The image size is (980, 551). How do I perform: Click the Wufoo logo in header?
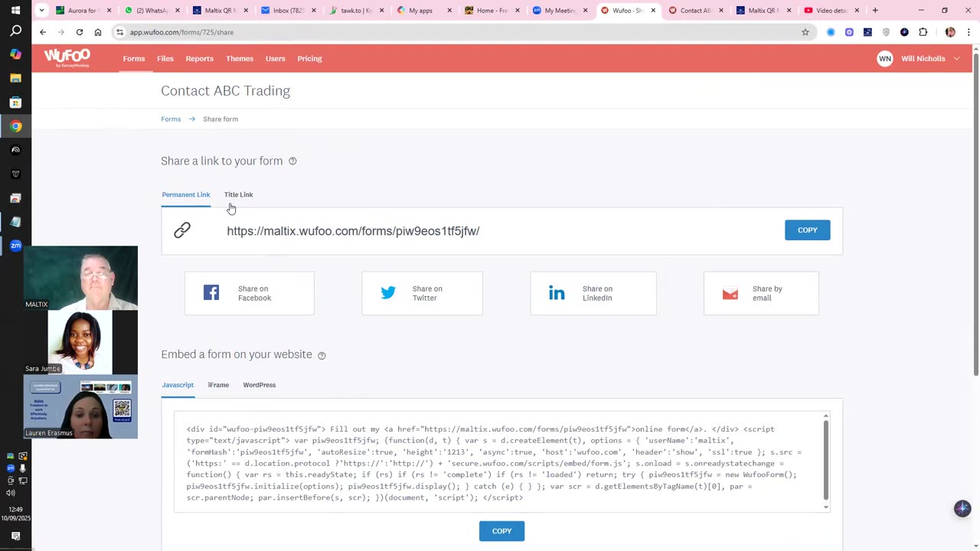(67, 58)
